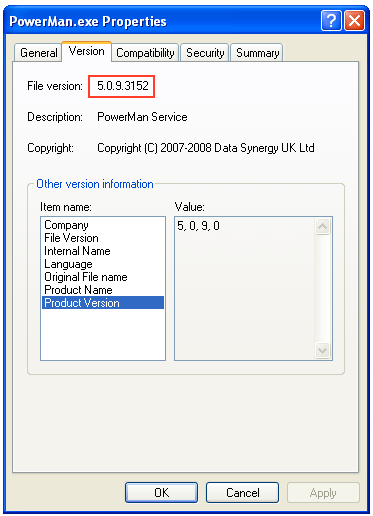Image resolution: width=373 pixels, height=516 pixels.
Task: Click the Data Synergy UK Ltd copyright text
Action: coord(206,148)
